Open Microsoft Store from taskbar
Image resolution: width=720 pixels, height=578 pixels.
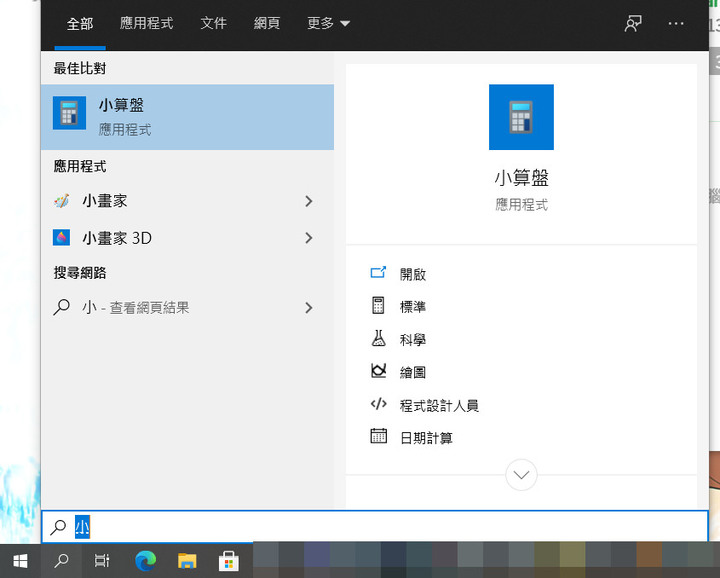pyautogui.click(x=229, y=561)
